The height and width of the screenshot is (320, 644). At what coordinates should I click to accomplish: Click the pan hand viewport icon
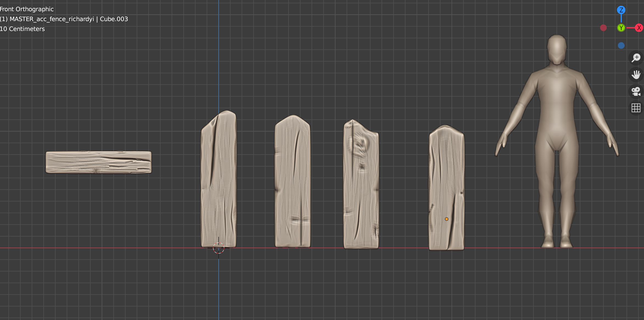[636, 75]
